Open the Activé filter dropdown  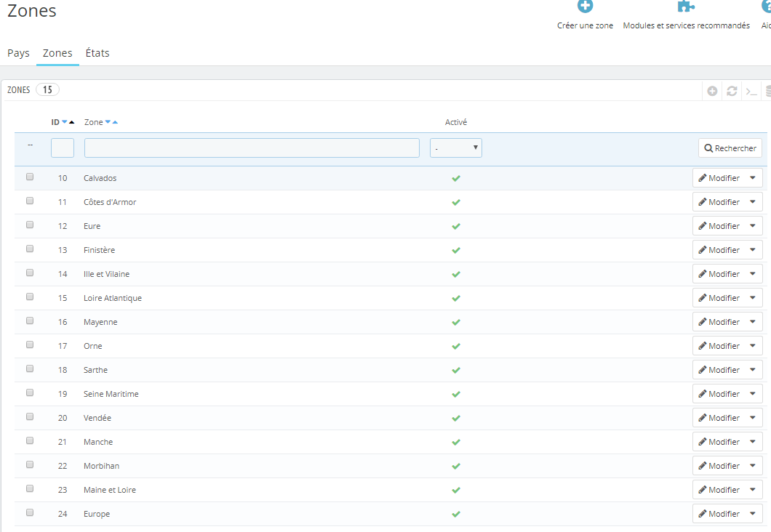tap(456, 148)
